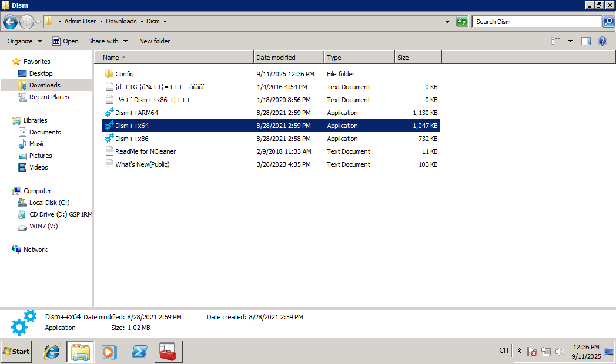Open the change view options arrow

(x=570, y=41)
